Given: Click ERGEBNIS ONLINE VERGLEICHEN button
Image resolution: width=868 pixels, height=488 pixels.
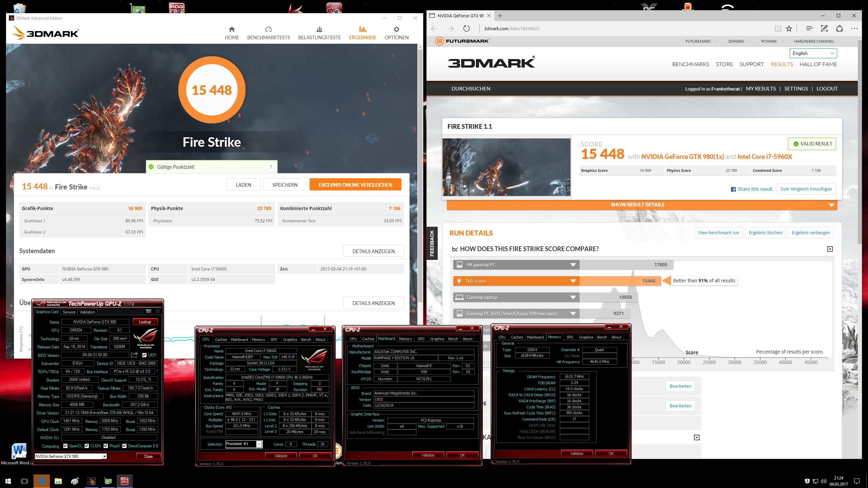Looking at the screenshot, I should [x=355, y=185].
